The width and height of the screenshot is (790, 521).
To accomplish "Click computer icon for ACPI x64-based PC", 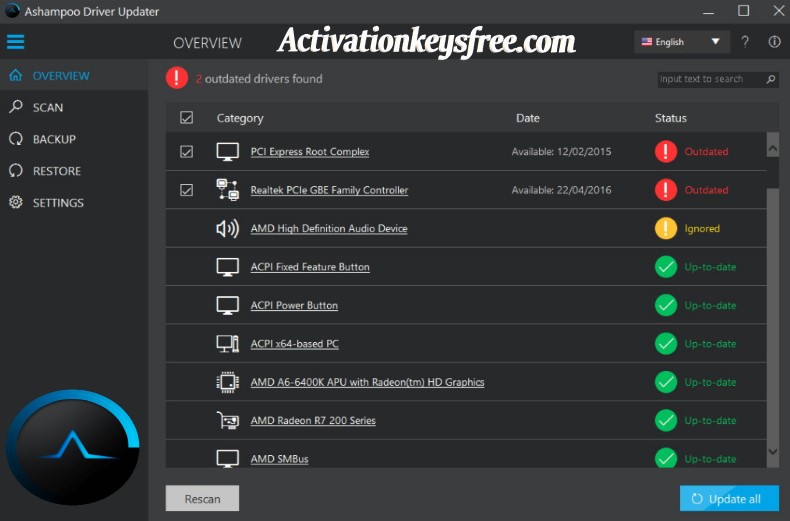I will pos(228,344).
